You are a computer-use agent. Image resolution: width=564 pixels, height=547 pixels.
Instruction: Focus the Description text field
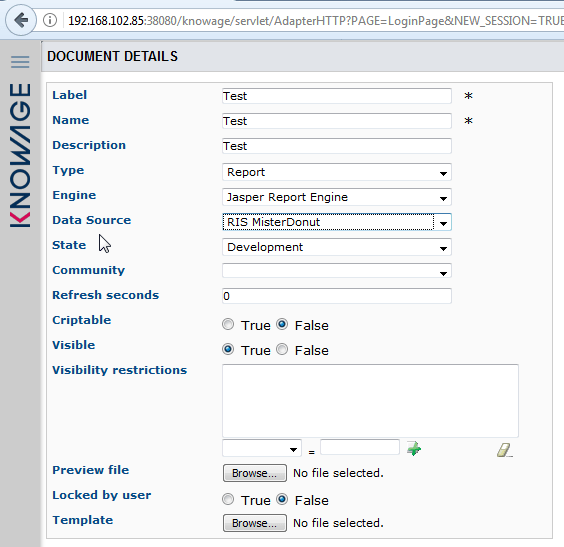point(337,146)
